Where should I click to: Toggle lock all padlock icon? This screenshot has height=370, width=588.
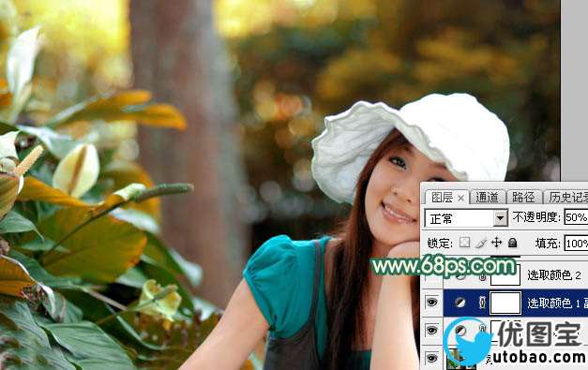pyautogui.click(x=513, y=243)
